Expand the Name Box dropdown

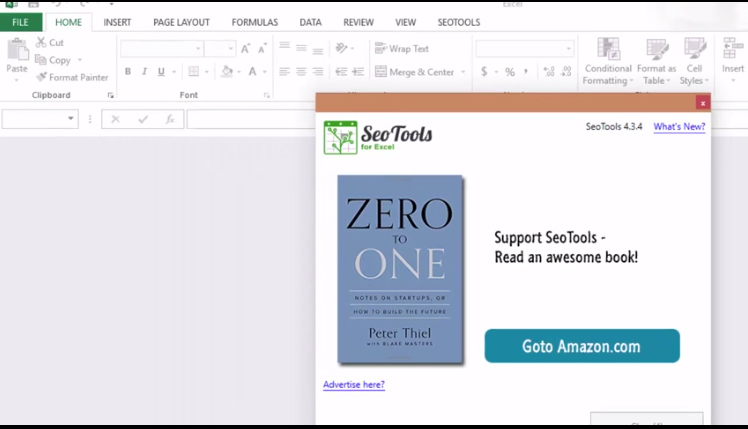[71, 119]
